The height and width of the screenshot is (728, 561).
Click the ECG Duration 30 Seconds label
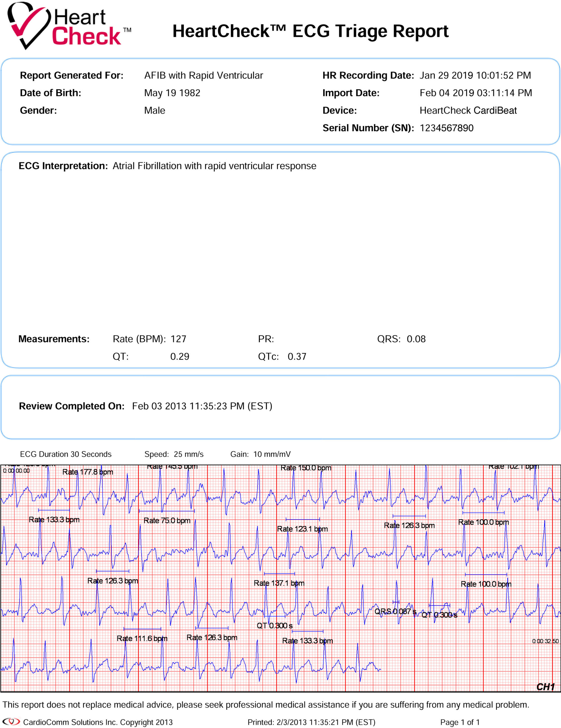pyautogui.click(x=66, y=454)
